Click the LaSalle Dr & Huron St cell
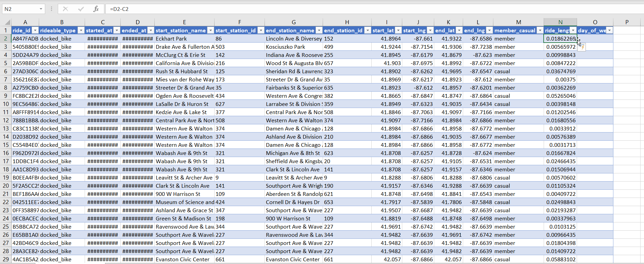The height and width of the screenshot is (264, 644). click(x=184, y=104)
